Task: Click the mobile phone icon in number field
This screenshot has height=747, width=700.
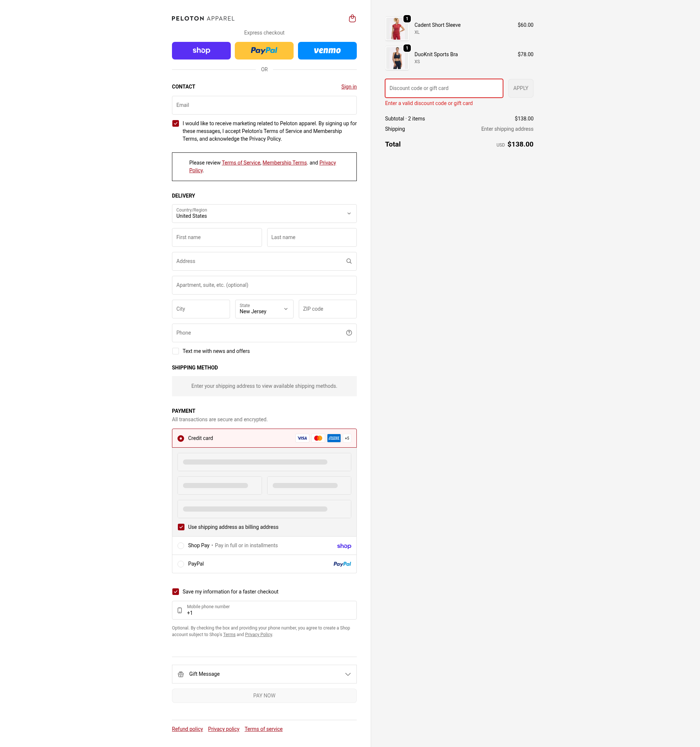Action: (x=179, y=610)
